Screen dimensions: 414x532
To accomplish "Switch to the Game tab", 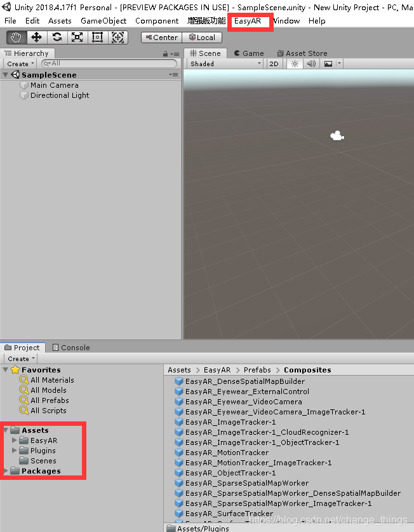I will click(249, 53).
